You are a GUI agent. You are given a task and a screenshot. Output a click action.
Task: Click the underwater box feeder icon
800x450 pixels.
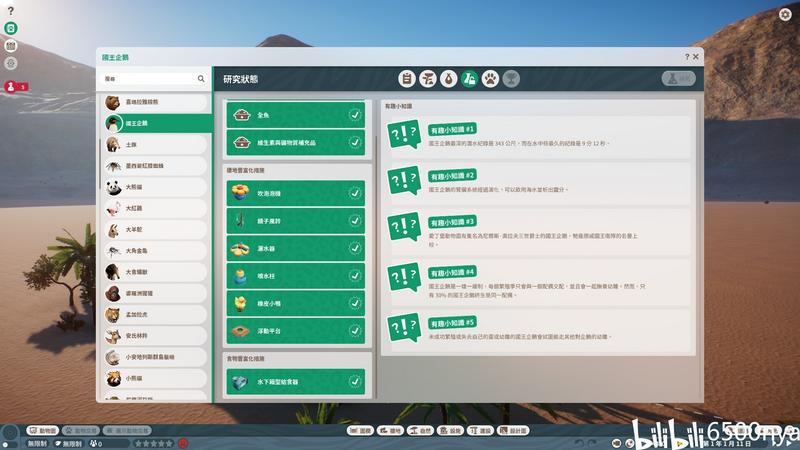click(240, 382)
